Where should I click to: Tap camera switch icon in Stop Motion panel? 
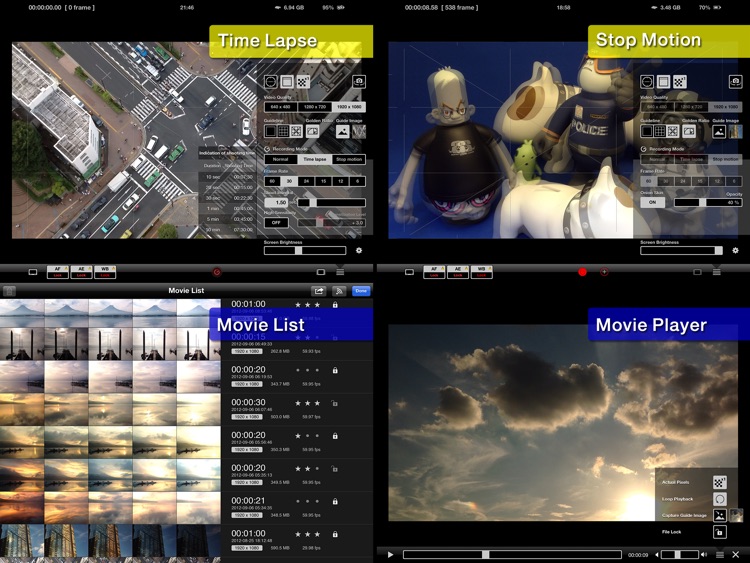pyautogui.click(x=735, y=82)
